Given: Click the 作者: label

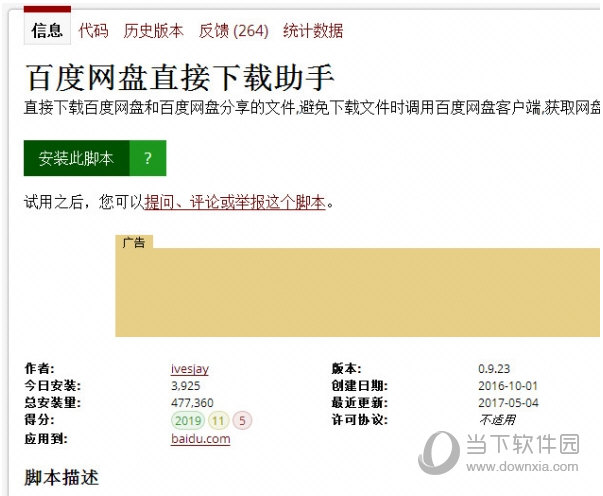Looking at the screenshot, I should [40, 368].
